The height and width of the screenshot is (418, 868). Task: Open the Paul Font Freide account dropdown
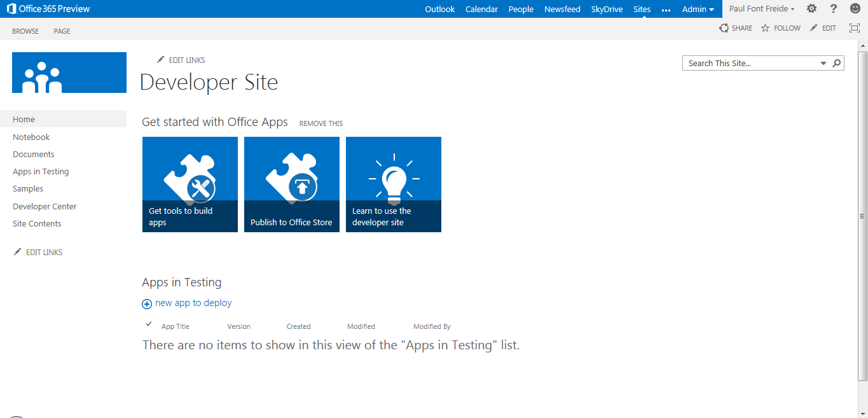click(761, 9)
